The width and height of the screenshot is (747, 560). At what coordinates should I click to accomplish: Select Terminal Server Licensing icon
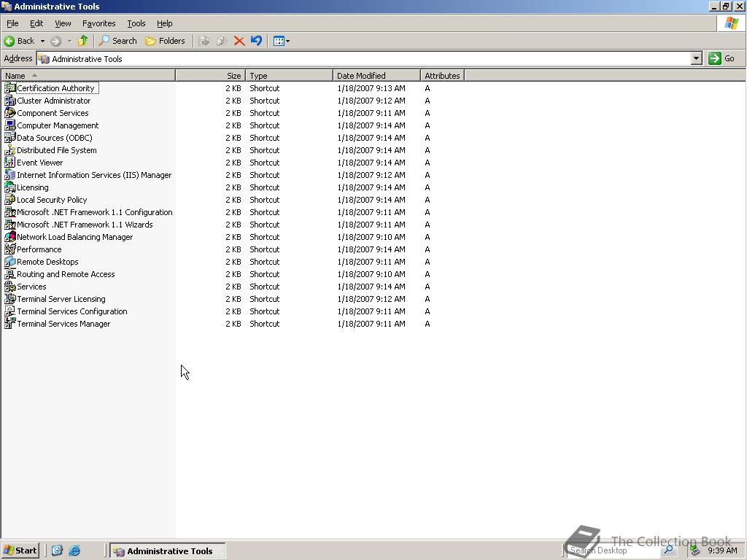point(9,298)
